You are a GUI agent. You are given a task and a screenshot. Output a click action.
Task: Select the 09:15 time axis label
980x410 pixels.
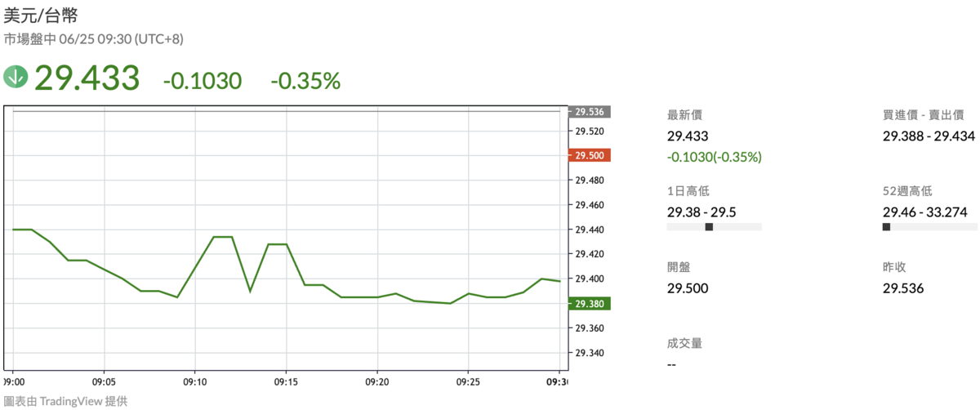tap(285, 381)
